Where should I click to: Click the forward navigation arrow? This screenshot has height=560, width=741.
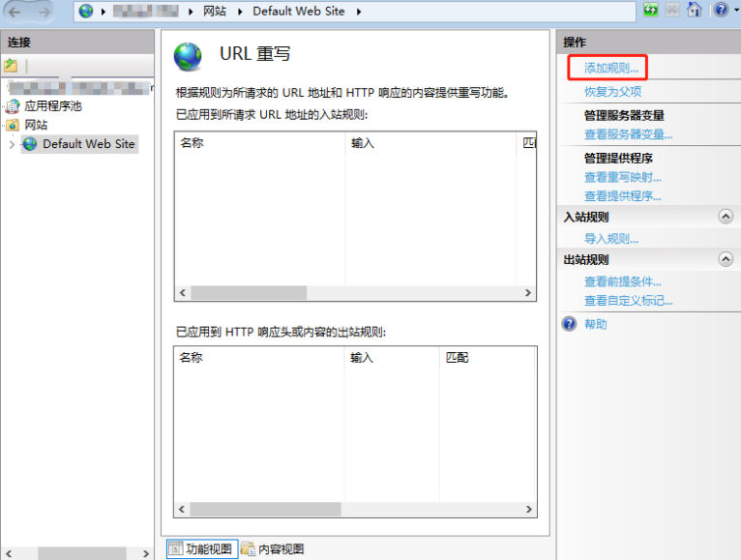pos(44,12)
